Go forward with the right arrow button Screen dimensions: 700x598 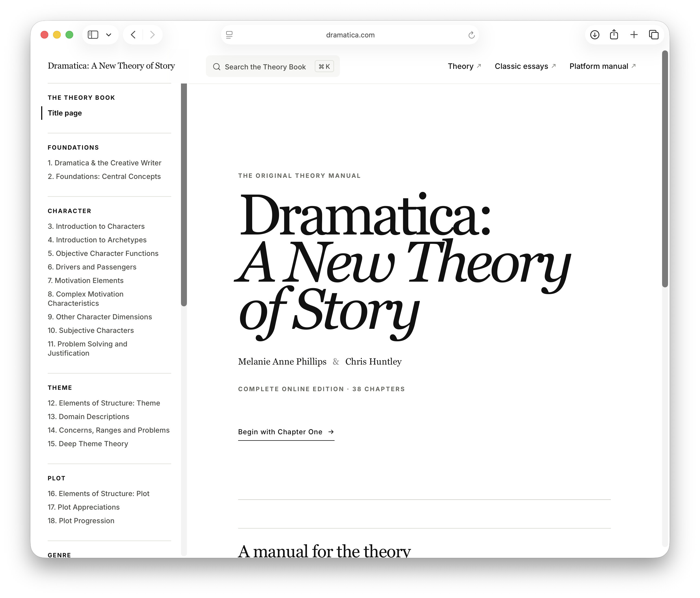pyautogui.click(x=152, y=35)
